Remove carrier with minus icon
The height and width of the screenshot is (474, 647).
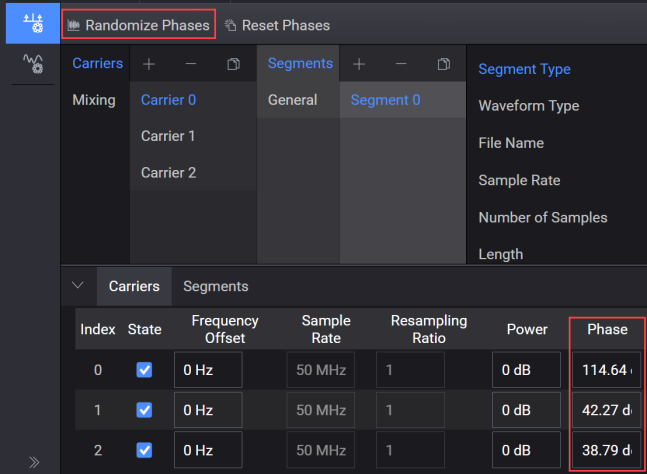tap(191, 64)
